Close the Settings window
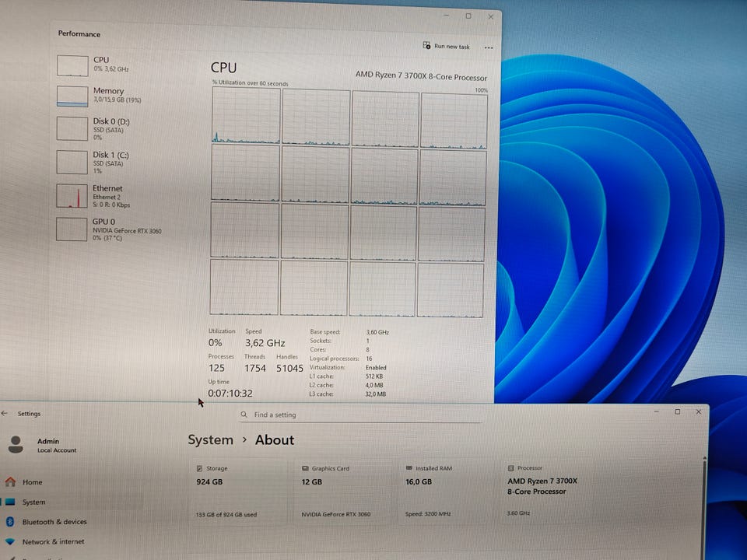The width and height of the screenshot is (747, 560). [699, 411]
